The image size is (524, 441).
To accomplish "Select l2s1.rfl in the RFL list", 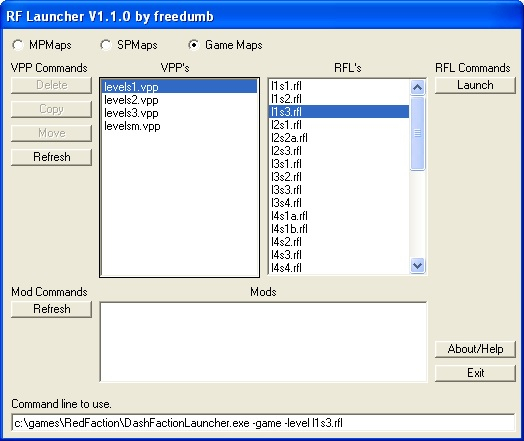I will (x=339, y=125).
